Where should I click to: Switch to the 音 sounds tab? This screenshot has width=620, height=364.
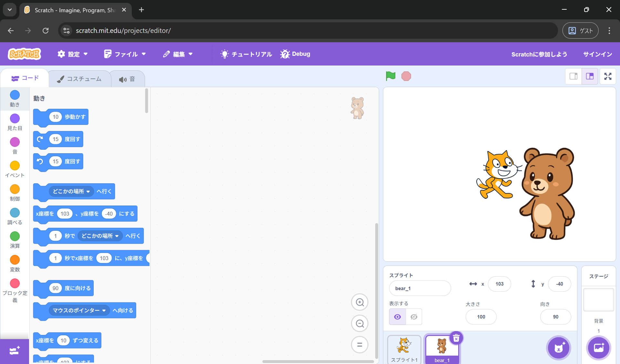(x=127, y=79)
